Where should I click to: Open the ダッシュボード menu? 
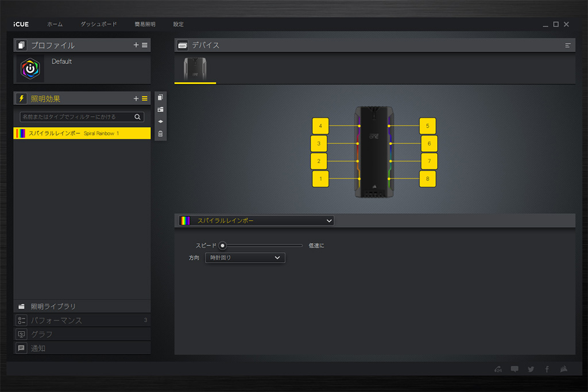click(99, 24)
